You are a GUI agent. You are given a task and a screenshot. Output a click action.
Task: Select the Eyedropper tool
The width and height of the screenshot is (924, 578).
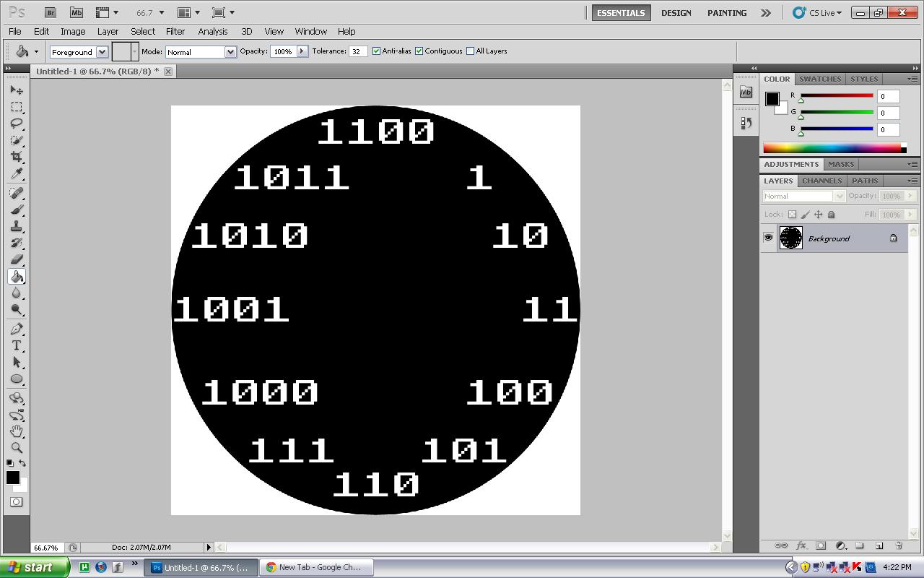(x=17, y=173)
